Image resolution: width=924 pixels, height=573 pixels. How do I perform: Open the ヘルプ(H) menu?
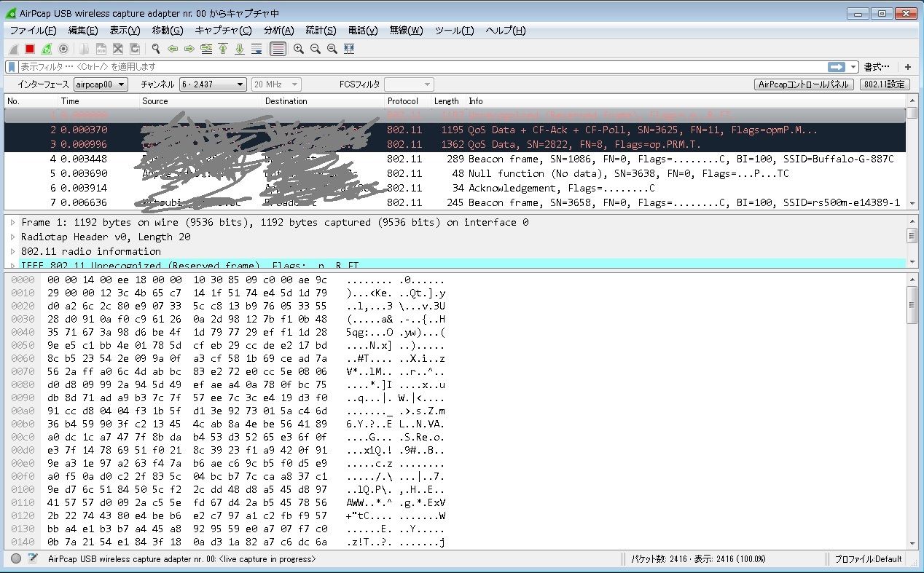tap(506, 31)
